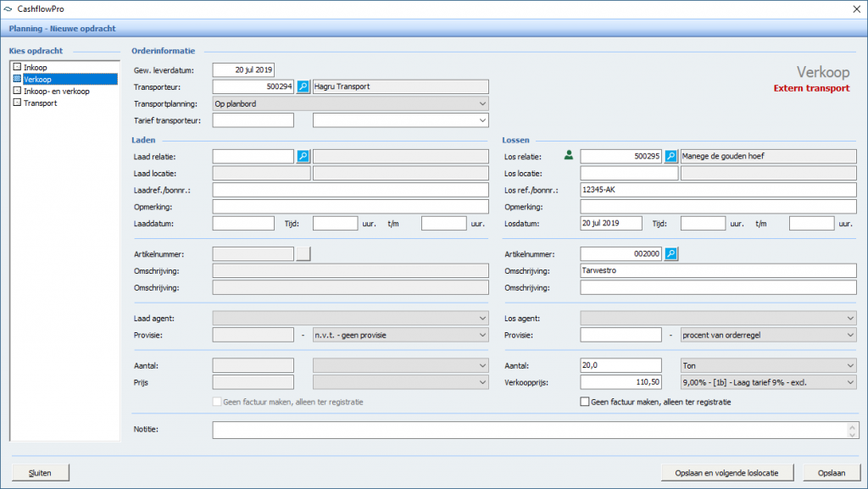Click Laadref./bonnr. input field
Screen dimensions: 868x489
pyautogui.click(x=350, y=190)
